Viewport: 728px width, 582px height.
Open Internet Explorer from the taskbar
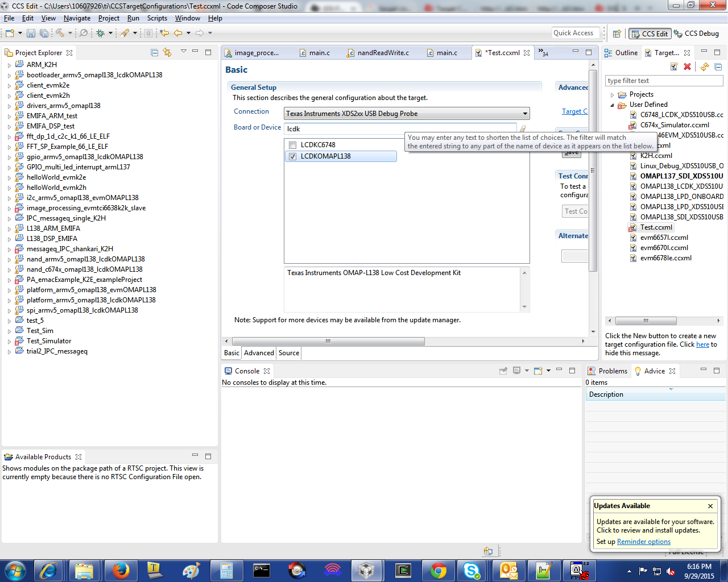49,570
